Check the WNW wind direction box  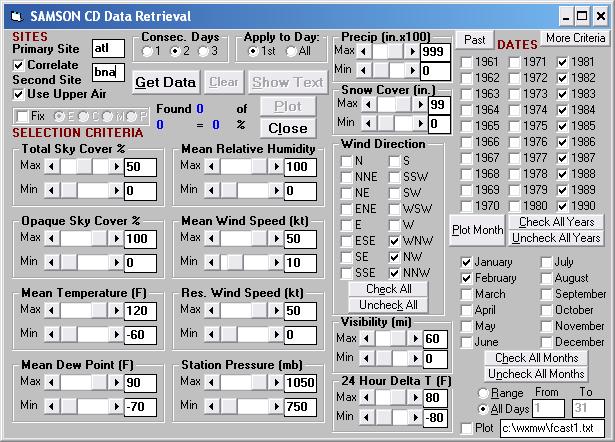point(393,240)
